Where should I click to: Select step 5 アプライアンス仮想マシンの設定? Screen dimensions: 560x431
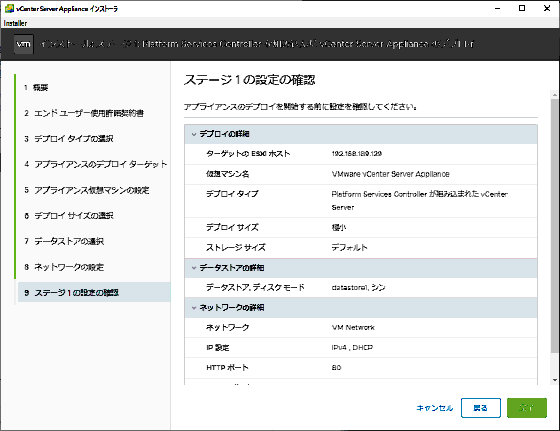[x=87, y=190]
